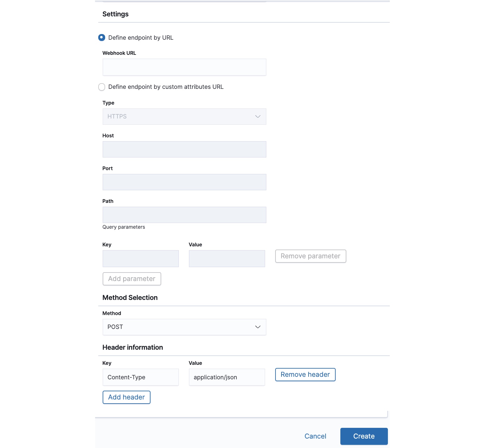Open the Type HTTPS dropdown

[184, 117]
